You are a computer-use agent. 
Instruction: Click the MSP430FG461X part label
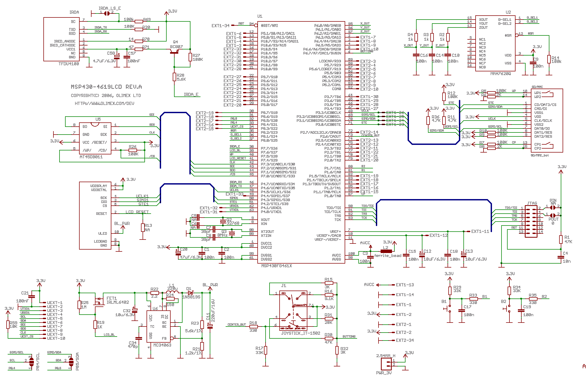coord(276,266)
